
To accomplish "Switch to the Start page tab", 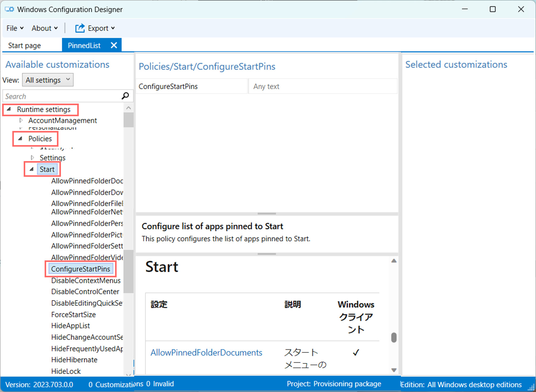I will pos(25,45).
